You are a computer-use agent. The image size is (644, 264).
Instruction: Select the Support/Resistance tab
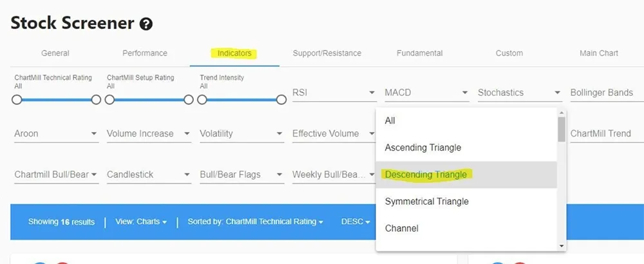327,53
